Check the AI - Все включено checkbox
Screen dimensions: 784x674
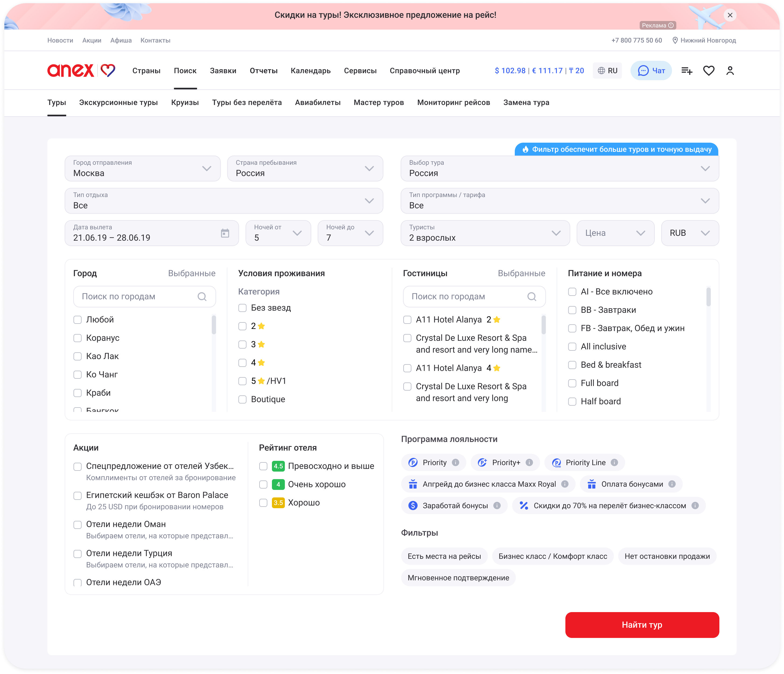click(572, 292)
